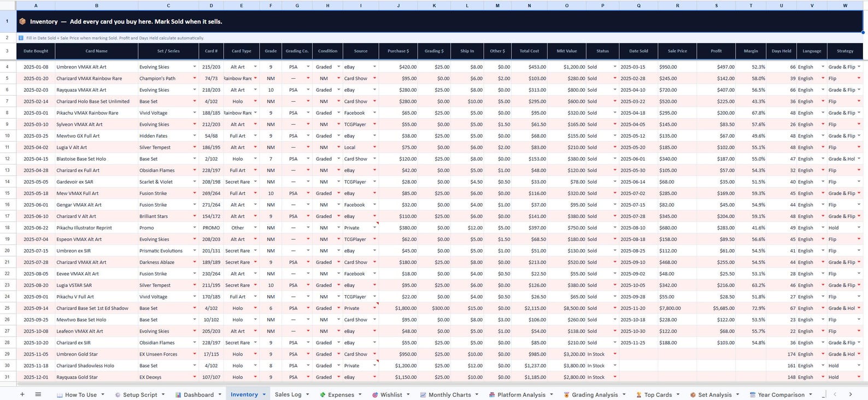Click the 72.9% margin cell
The height and width of the screenshot is (400, 868).
(x=751, y=308)
